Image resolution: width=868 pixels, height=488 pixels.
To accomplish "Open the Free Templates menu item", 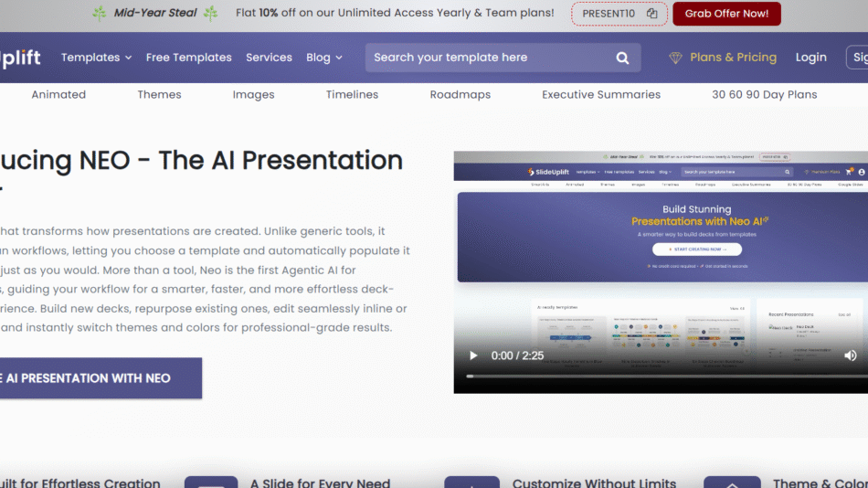I will [189, 58].
